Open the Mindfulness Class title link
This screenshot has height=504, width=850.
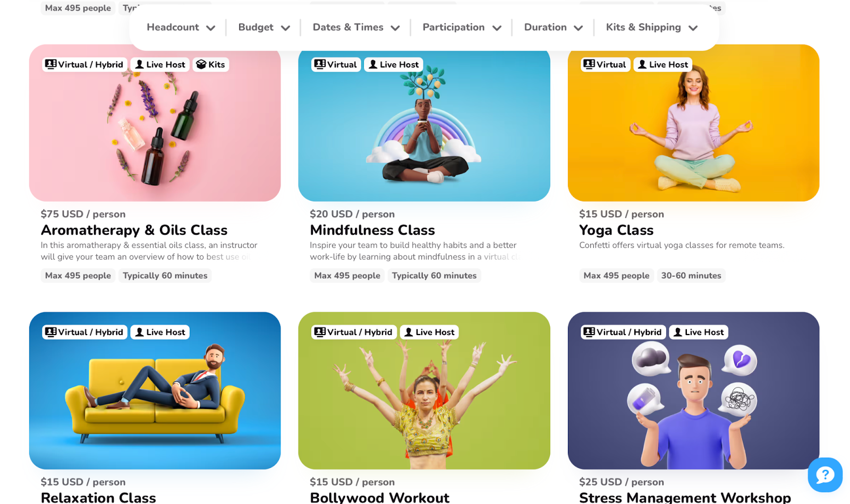(x=372, y=230)
